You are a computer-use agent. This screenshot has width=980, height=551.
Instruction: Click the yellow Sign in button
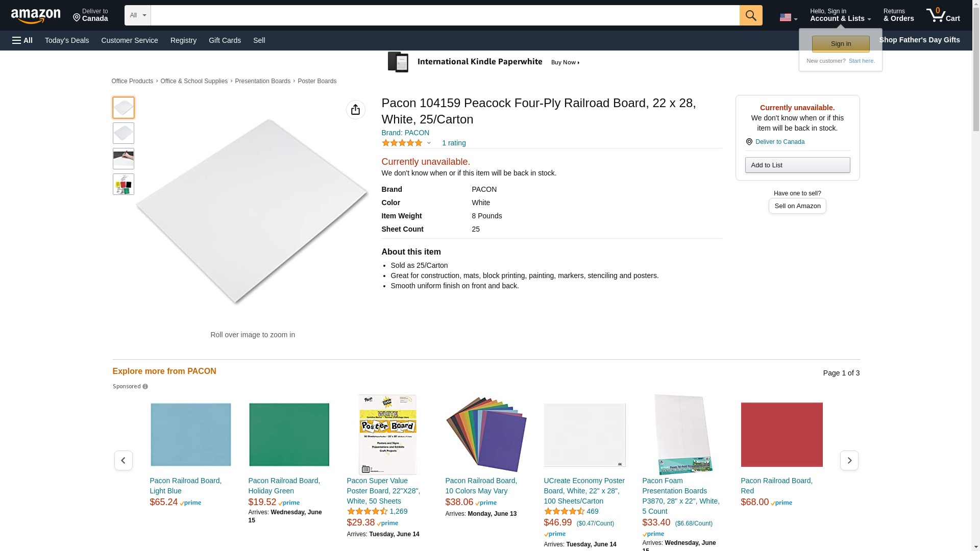(840, 44)
